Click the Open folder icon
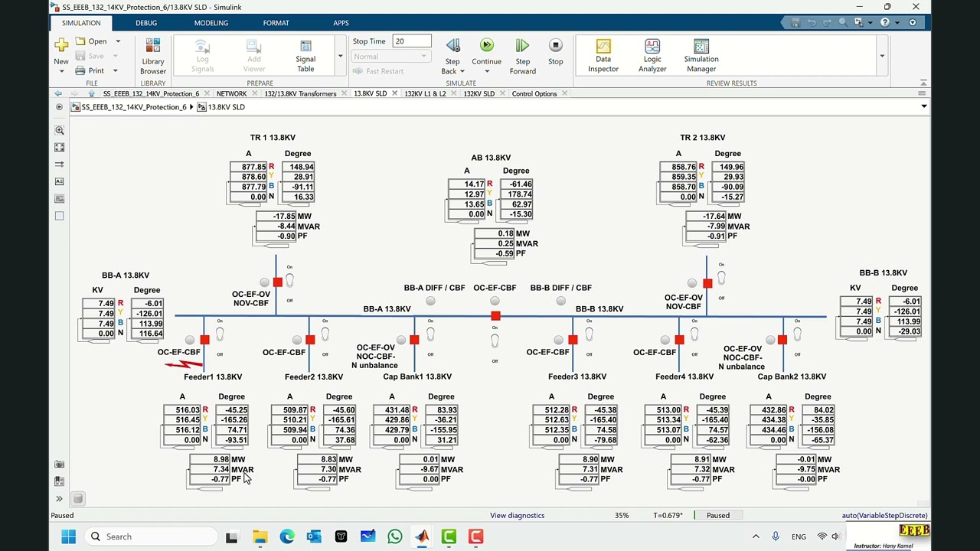 [x=80, y=41]
